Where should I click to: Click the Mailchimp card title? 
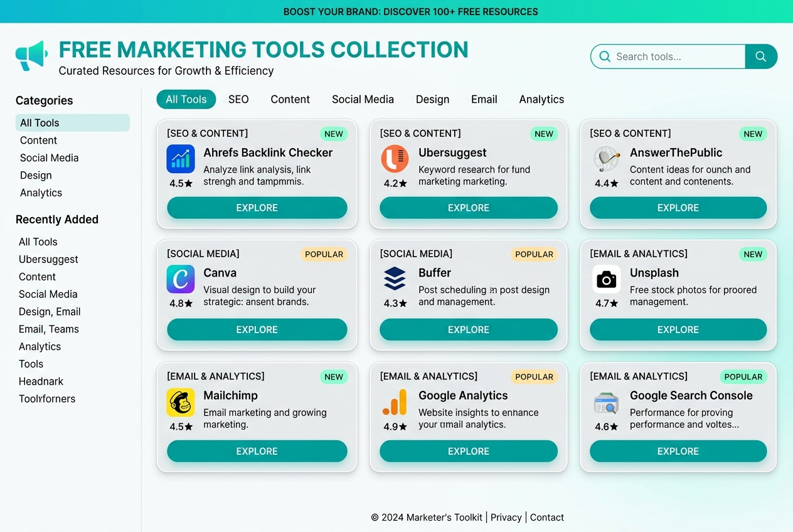(x=230, y=396)
